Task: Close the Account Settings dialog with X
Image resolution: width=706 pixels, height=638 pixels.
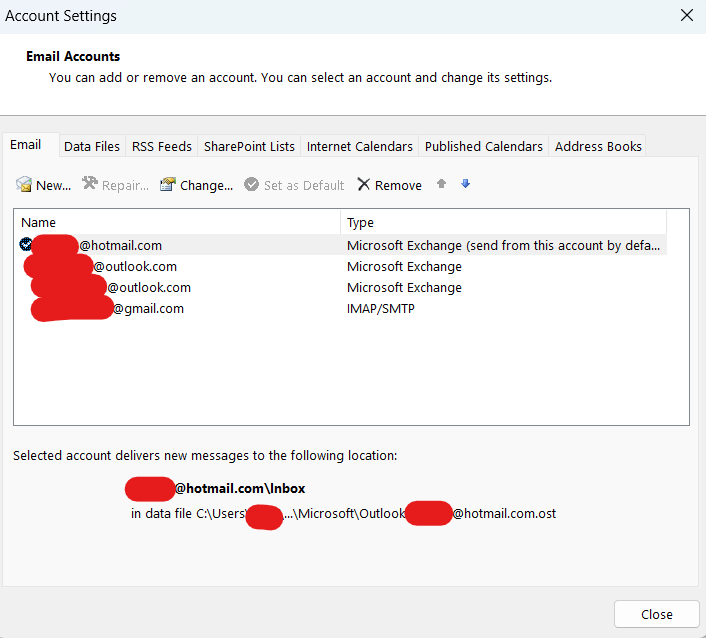Action: [x=687, y=15]
